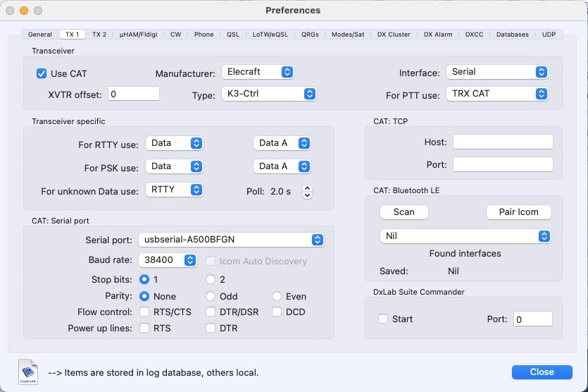Expand the Baud rate dropdown
The image size is (588, 392).
(168, 260)
